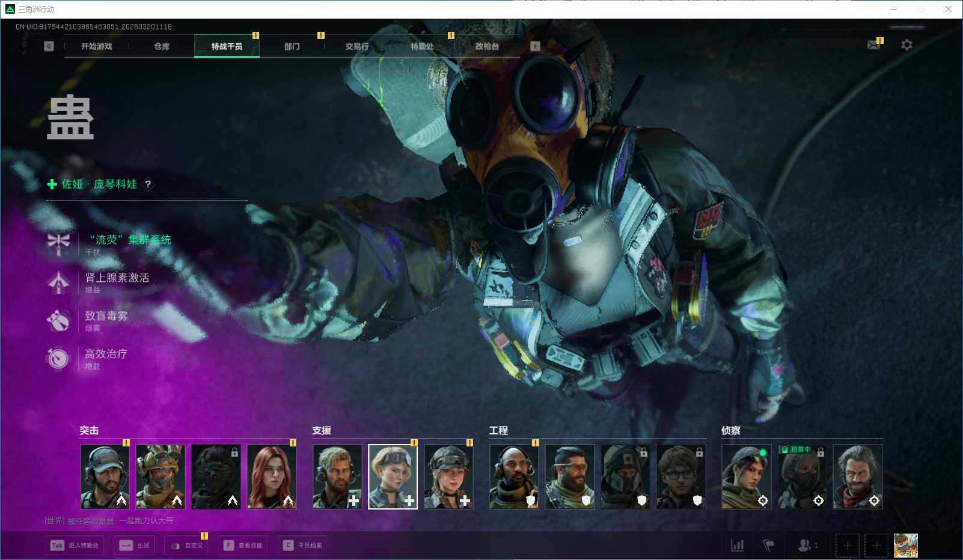Select the 高效治疗 skill icon
Screen dimensions: 963x560
[58, 359]
